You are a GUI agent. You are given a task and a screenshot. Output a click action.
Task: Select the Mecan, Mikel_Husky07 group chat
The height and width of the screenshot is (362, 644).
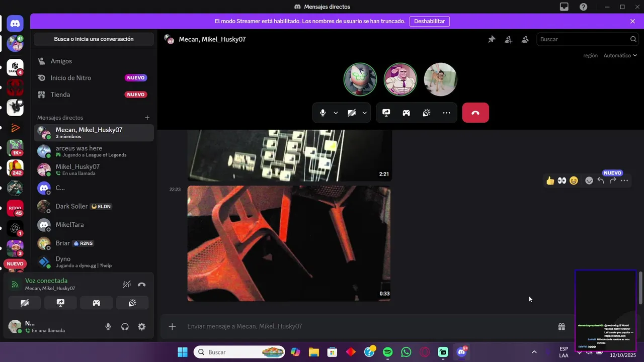(94, 133)
